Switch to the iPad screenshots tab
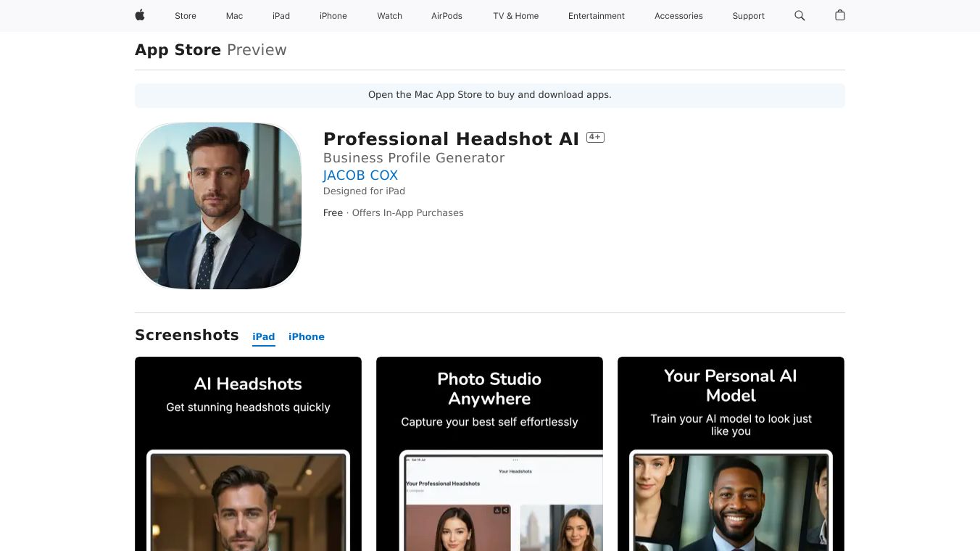The width and height of the screenshot is (980, 551). 264,337
